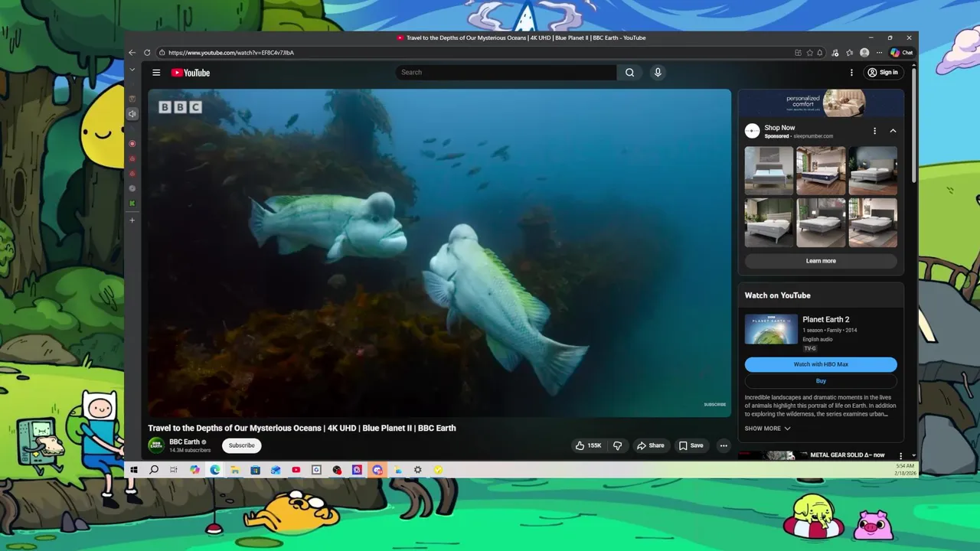Open File Explorer from taskbar
This screenshot has height=551, width=980.
click(235, 470)
